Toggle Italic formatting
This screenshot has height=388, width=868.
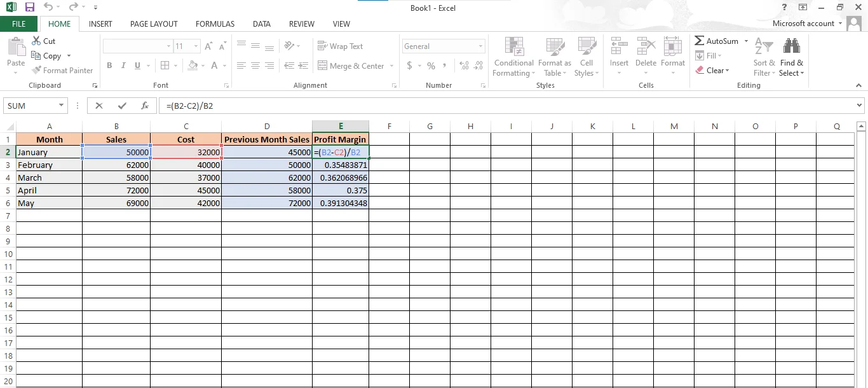[x=123, y=66]
